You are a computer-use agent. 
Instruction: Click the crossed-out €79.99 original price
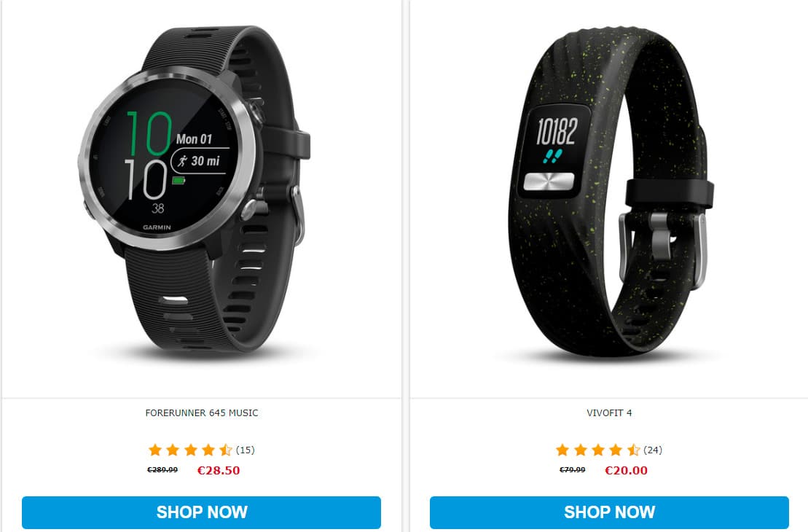coord(573,470)
